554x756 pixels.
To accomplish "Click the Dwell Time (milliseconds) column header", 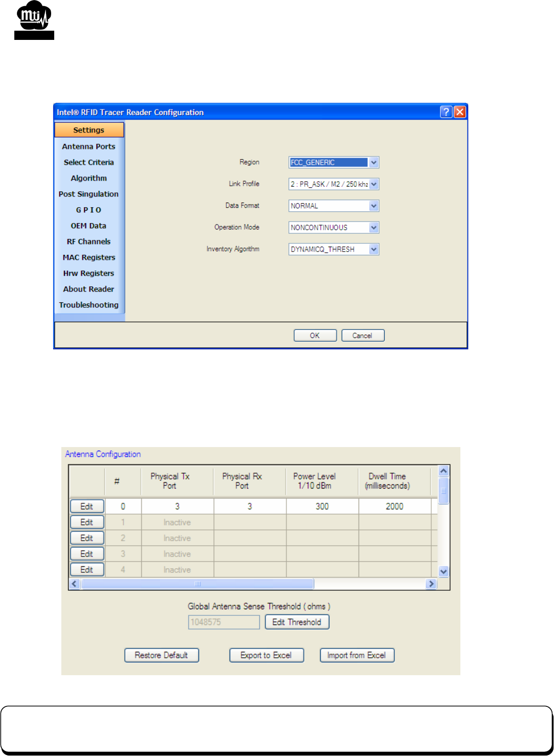I will [394, 481].
